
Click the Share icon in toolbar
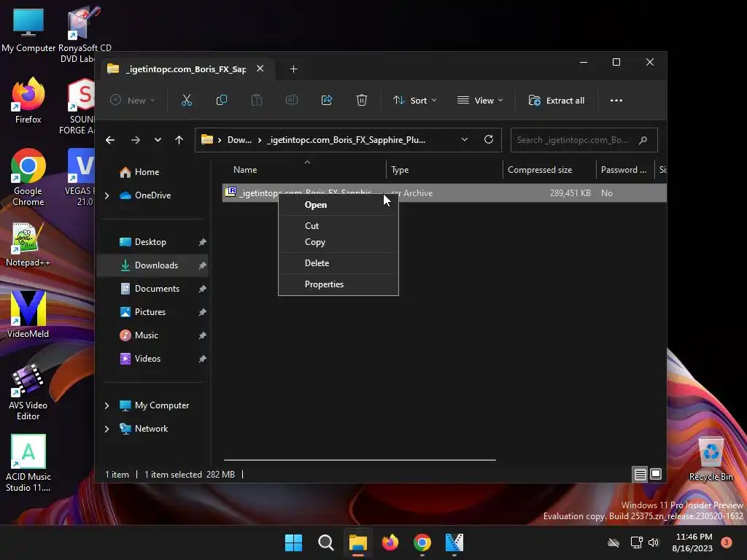327,101
